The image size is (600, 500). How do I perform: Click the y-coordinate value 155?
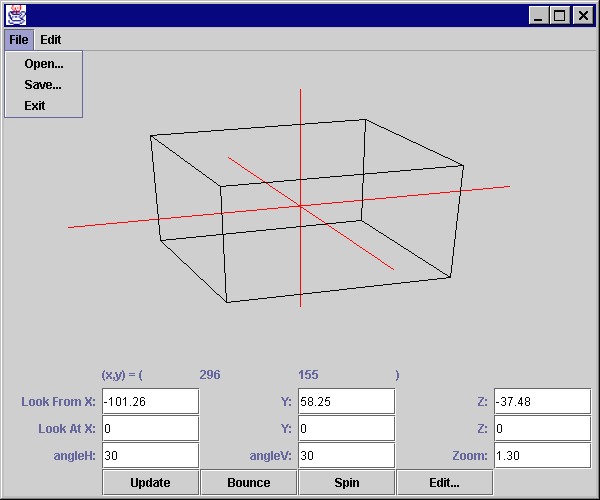(308, 375)
